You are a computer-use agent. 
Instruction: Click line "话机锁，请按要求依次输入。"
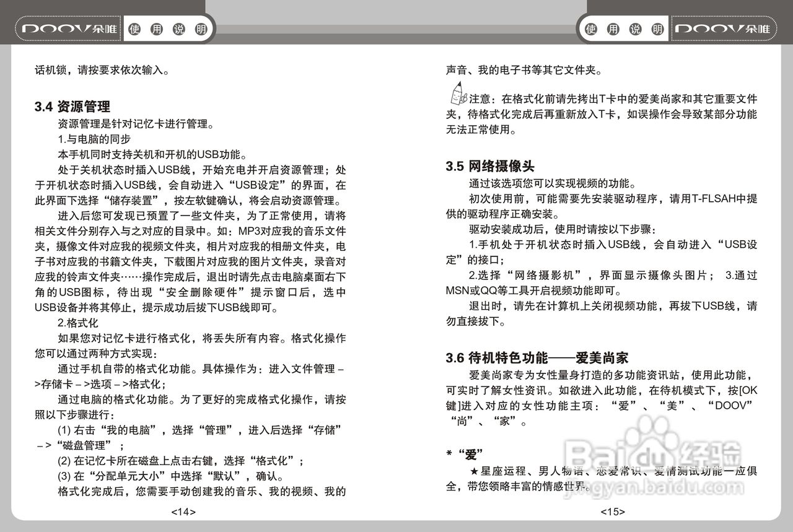(x=102, y=69)
